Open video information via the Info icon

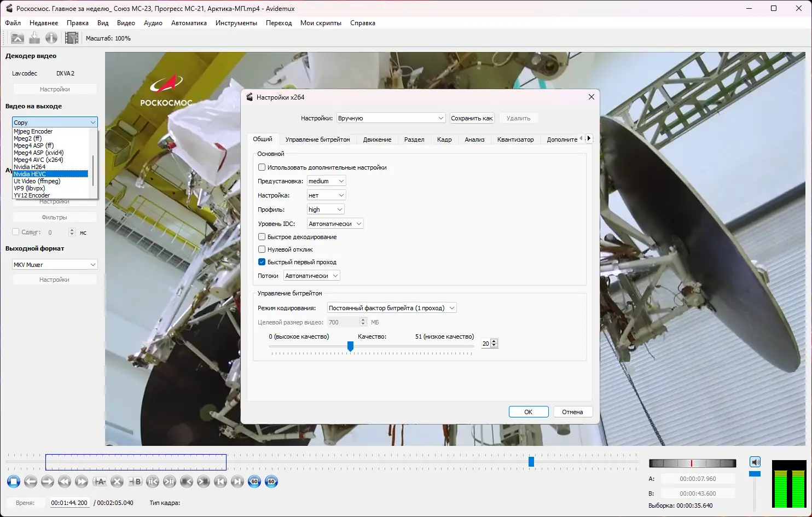[x=51, y=38]
